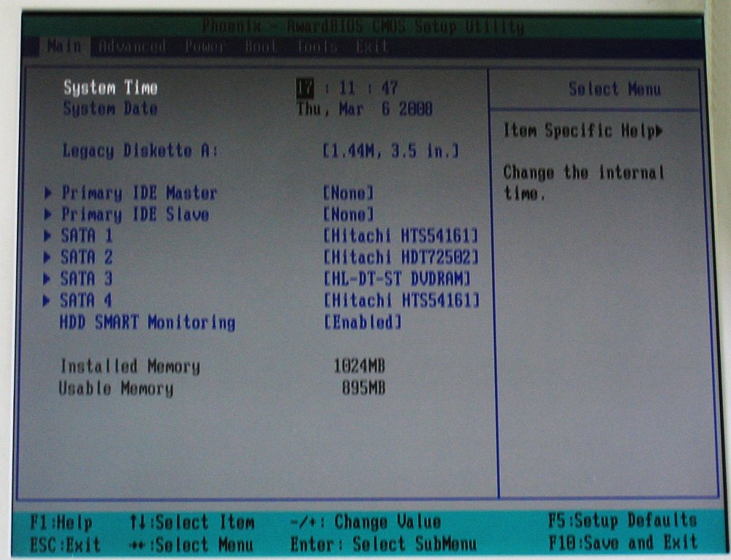Select the None value for Primary IDE Master
Screen dimensions: 731x560
tap(348, 193)
